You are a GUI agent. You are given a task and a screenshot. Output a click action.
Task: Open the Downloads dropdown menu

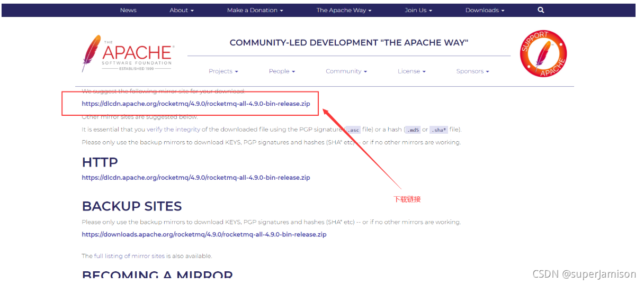click(x=485, y=10)
